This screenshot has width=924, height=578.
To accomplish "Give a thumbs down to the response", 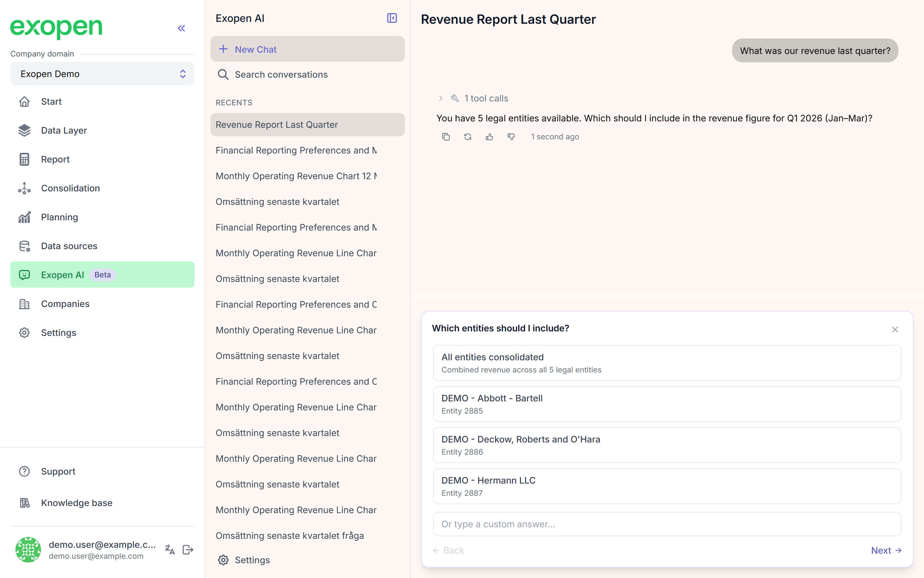I will 511,137.
